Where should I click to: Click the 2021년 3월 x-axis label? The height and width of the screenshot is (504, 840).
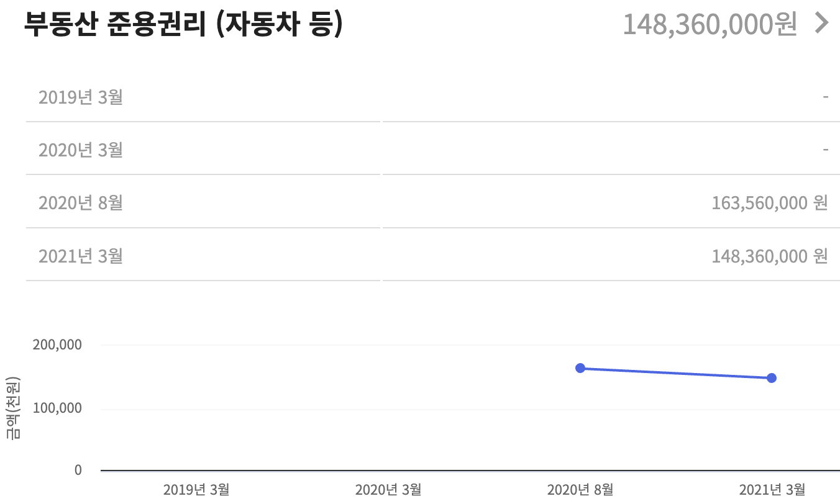click(x=772, y=490)
